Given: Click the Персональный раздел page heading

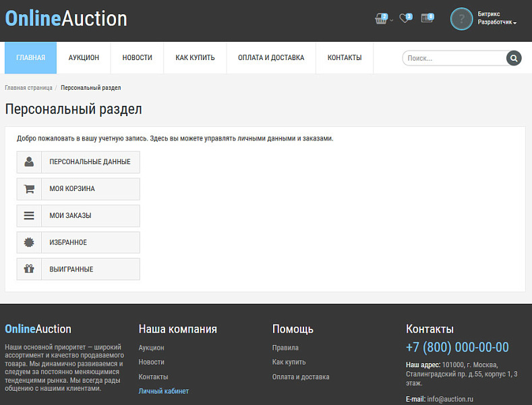Looking at the screenshot, I should [x=73, y=109].
